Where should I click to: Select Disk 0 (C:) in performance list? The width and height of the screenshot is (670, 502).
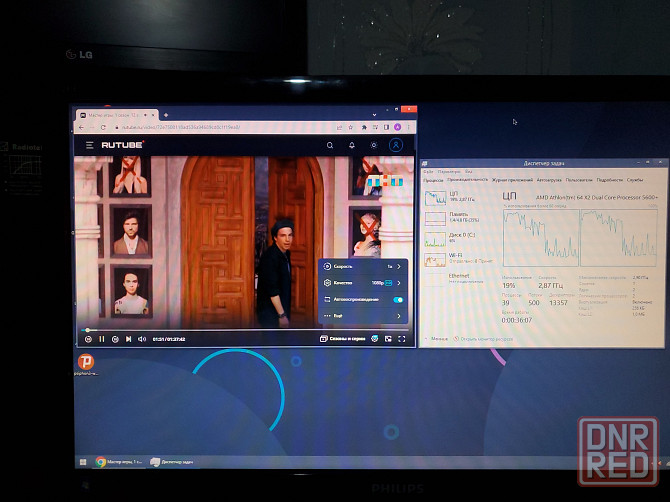[458, 238]
